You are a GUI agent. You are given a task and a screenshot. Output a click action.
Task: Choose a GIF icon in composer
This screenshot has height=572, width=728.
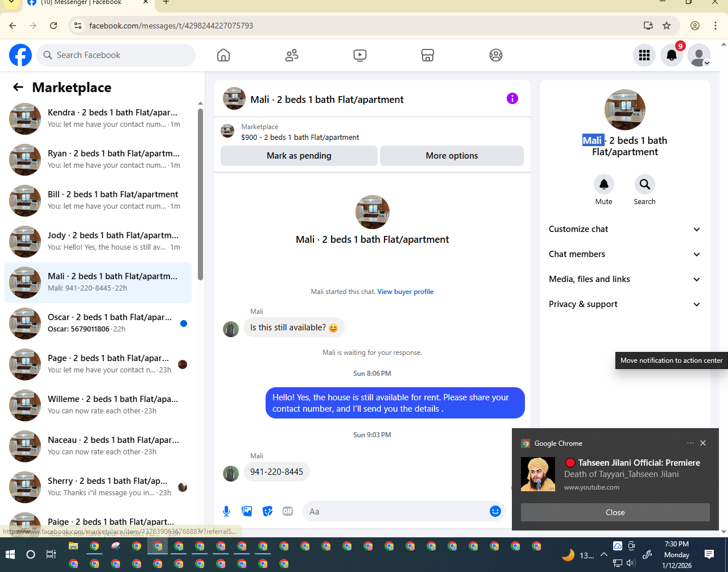[288, 511]
